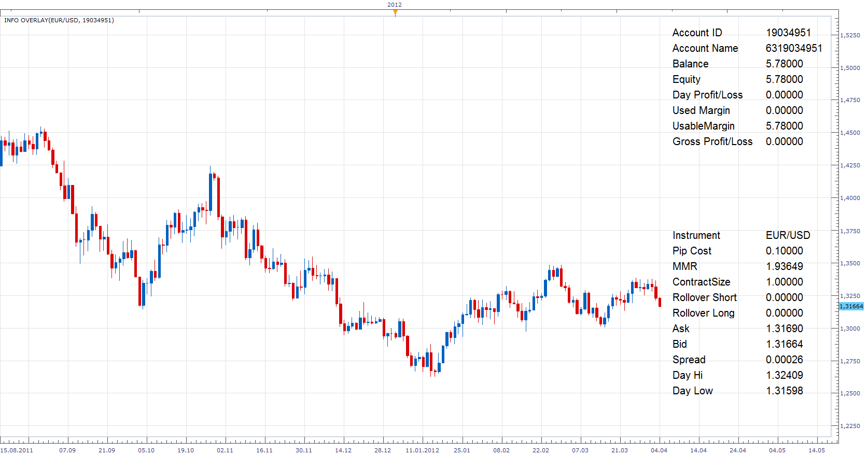Select the Day Profit/Loss value 0.00000
Screen dimensions: 868x456
coord(785,95)
